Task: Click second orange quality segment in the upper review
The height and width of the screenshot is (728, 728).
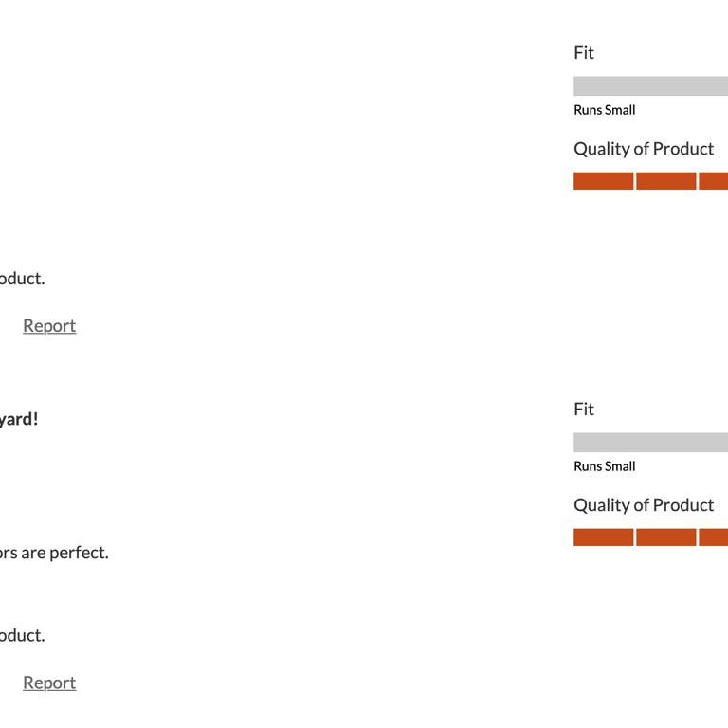Action: tap(666, 181)
